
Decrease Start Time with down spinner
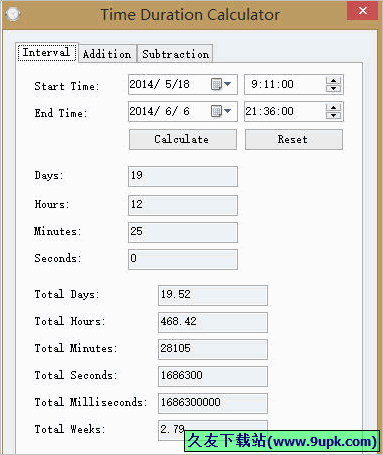point(333,89)
